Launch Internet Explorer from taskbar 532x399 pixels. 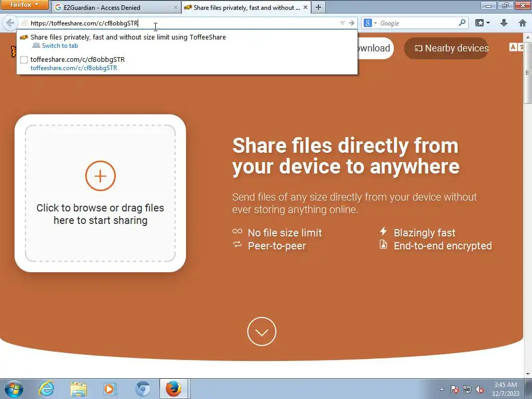[x=46, y=389]
